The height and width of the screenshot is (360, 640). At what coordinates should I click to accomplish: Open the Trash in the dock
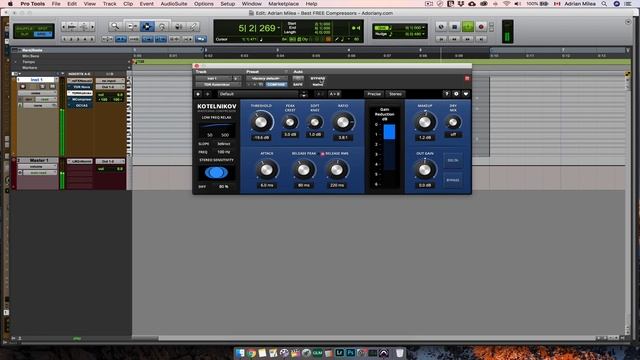400,353
